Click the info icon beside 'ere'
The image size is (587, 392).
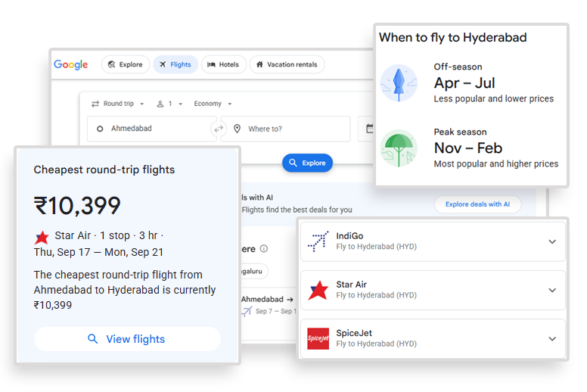click(264, 249)
